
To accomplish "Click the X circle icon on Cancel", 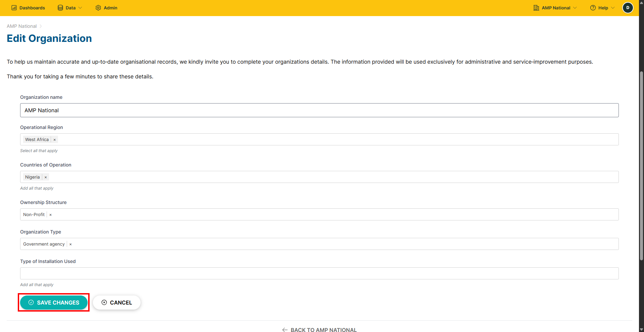I will click(x=104, y=303).
